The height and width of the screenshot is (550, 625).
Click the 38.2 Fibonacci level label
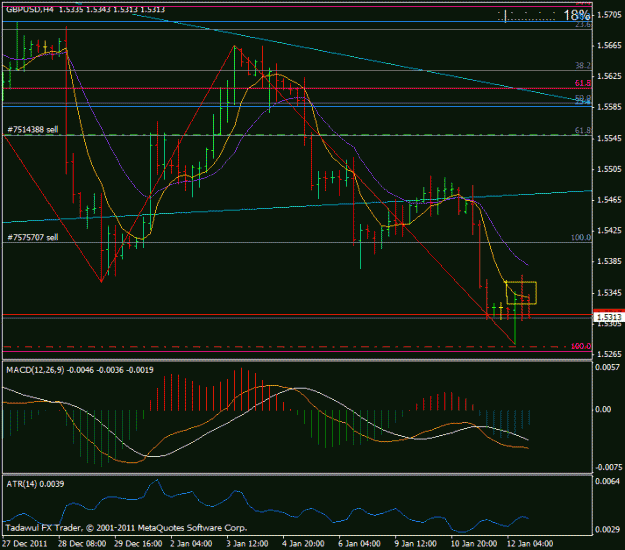[x=583, y=65]
